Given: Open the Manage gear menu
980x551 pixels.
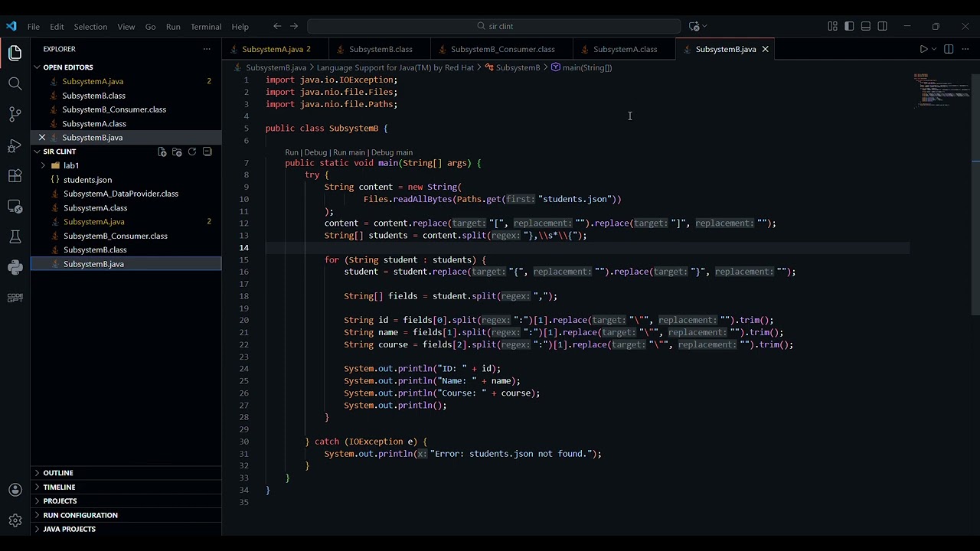Looking at the screenshot, I should tap(15, 520).
